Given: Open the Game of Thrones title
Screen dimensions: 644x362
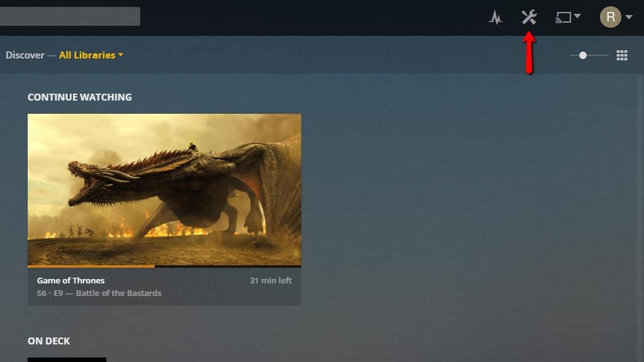Looking at the screenshot, I should click(70, 281).
